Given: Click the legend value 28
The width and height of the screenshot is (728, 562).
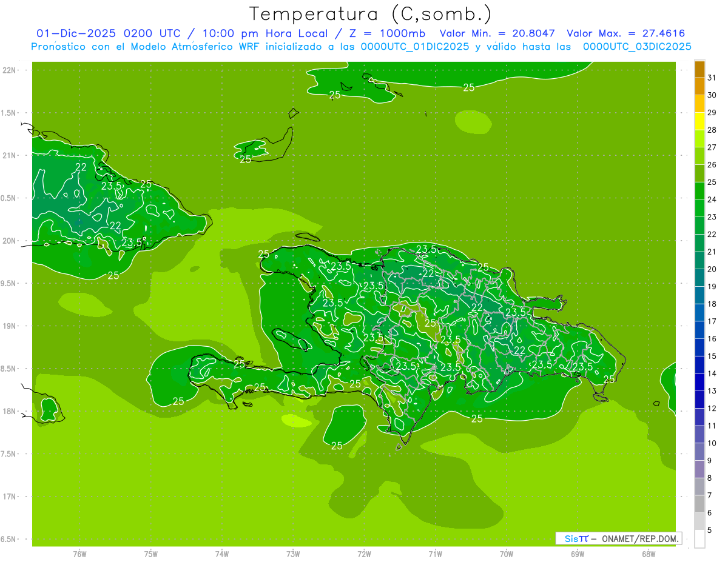Looking at the screenshot, I should (712, 130).
